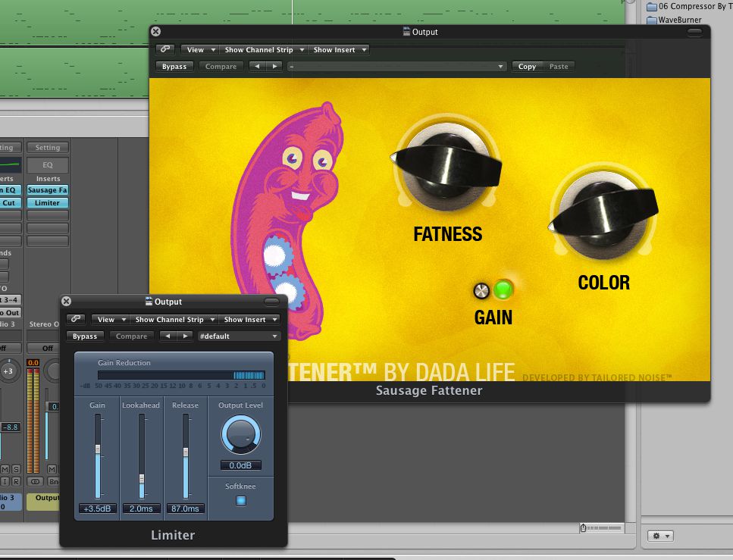Image resolution: width=733 pixels, height=560 pixels.
Task: Click empty insert slot below Limiter
Action: coord(48,215)
